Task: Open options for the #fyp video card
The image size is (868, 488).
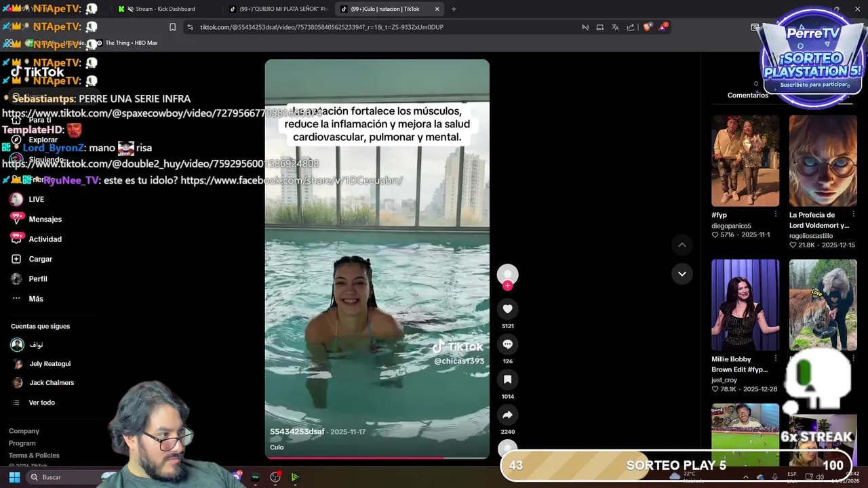Action: tap(776, 214)
